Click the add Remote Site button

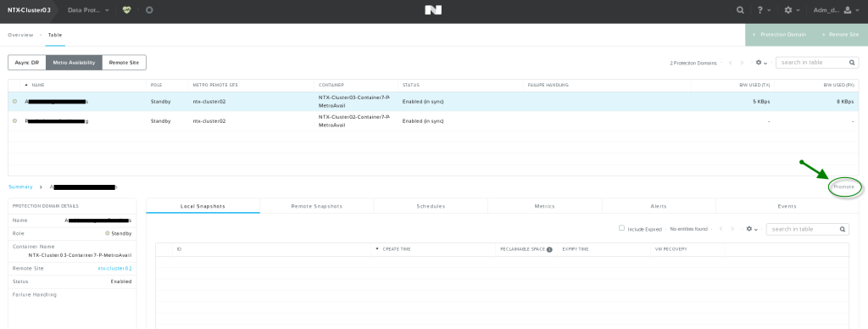840,34
